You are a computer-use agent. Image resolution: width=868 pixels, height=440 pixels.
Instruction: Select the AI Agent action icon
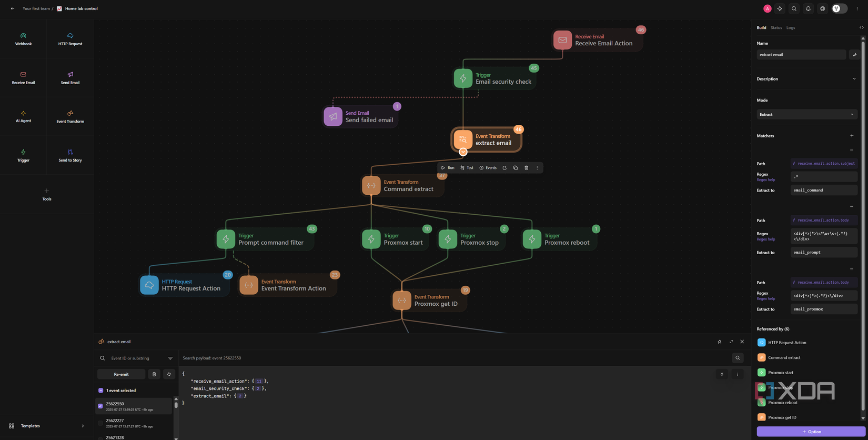click(x=23, y=113)
